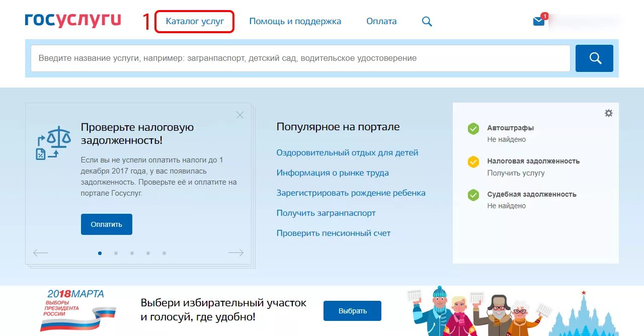Image resolution: width=644 pixels, height=336 pixels.
Task: Open the Каталог услуг menu item
Action: (195, 22)
